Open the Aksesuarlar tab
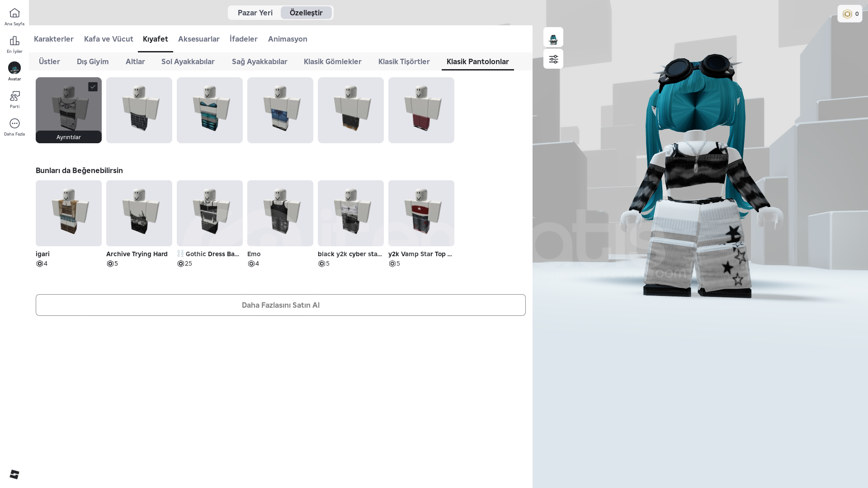The height and width of the screenshot is (488, 868). coord(198,39)
